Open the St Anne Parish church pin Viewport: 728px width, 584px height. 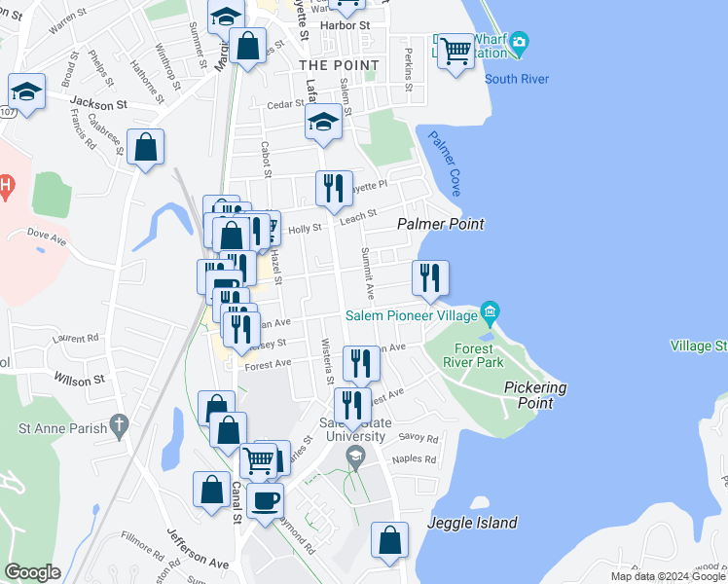(120, 427)
